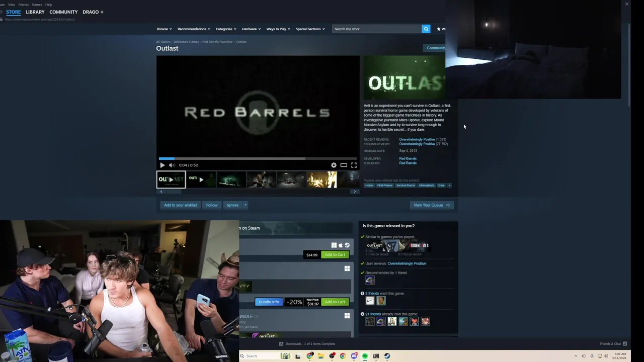Viewport: 644px width, 362px height.
Task: Select the Survival Horror tag
Action: [x=406, y=186]
